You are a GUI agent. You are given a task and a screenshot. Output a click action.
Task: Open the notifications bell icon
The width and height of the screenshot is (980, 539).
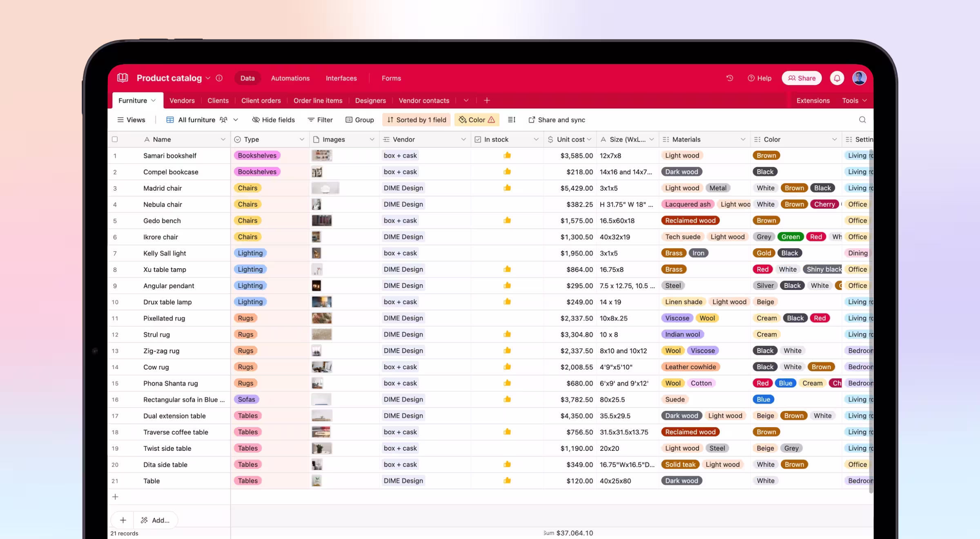(x=837, y=78)
